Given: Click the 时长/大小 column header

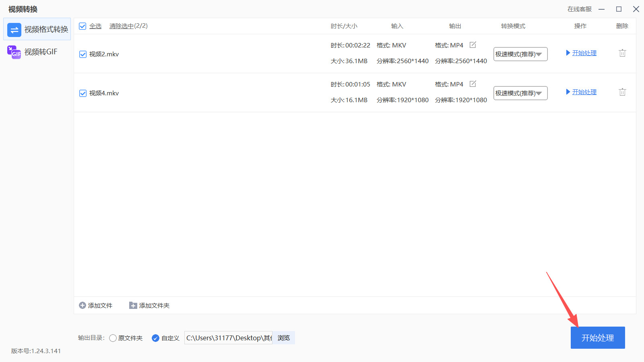Looking at the screenshot, I should point(344,26).
